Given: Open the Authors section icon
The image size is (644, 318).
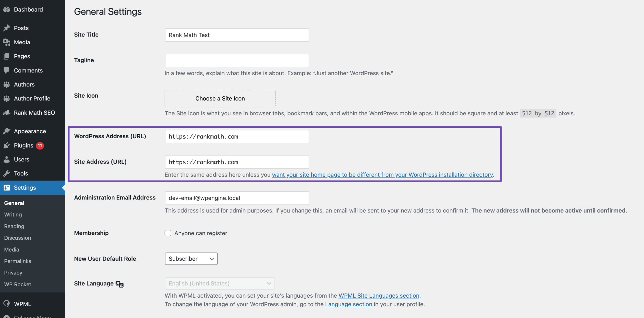Looking at the screenshot, I should (7, 84).
